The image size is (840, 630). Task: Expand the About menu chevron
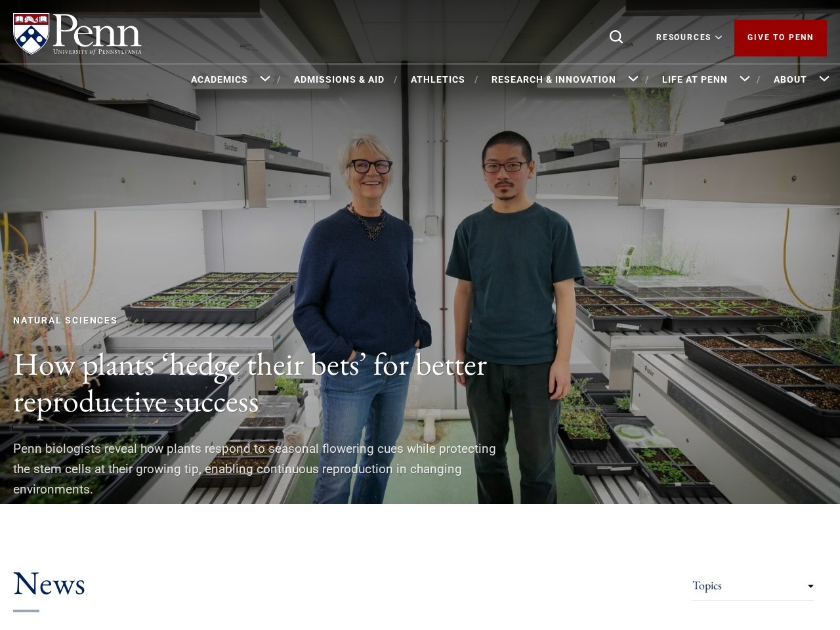(x=824, y=79)
